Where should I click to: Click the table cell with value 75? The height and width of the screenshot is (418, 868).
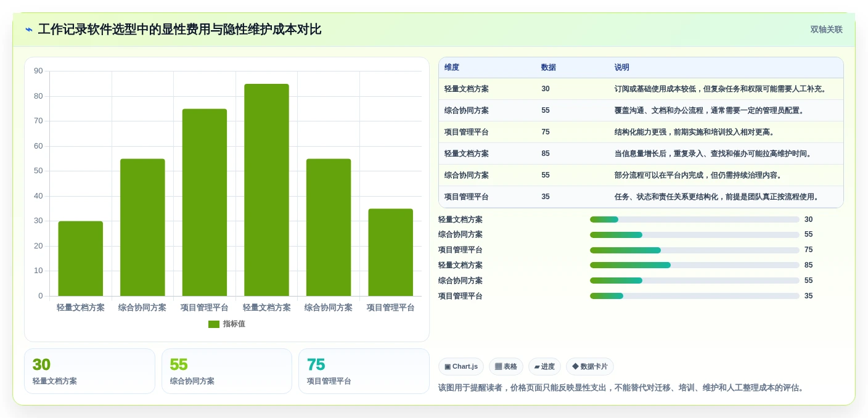[x=546, y=132]
